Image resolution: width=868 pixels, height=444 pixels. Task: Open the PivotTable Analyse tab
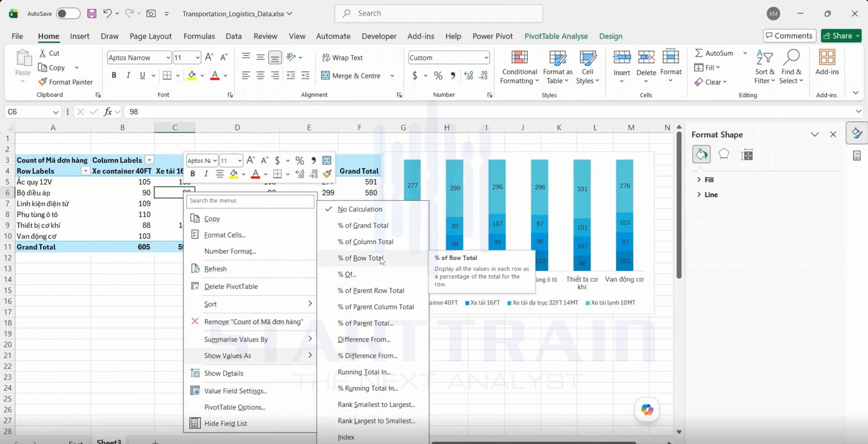pos(556,36)
